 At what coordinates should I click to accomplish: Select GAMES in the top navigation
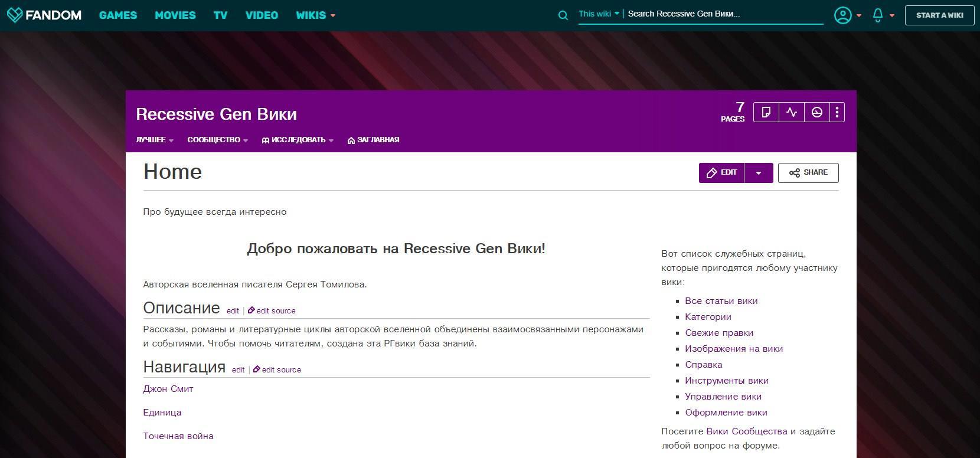(118, 15)
